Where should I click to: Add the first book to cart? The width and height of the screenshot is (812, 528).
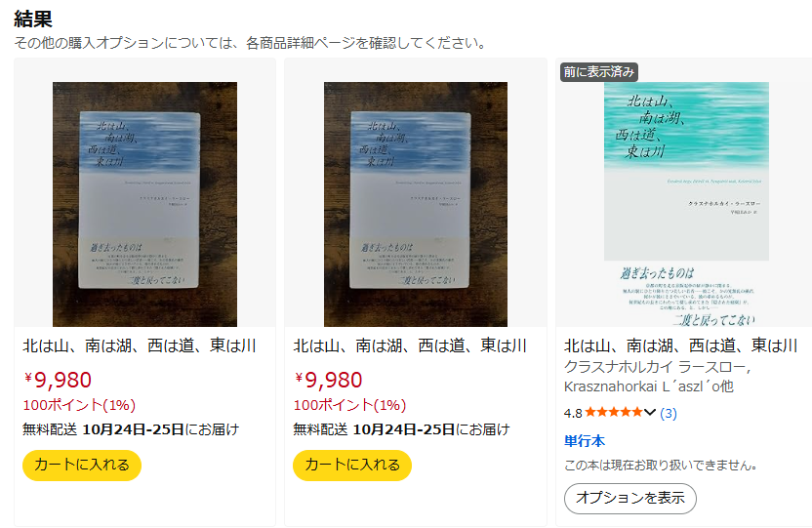click(82, 465)
